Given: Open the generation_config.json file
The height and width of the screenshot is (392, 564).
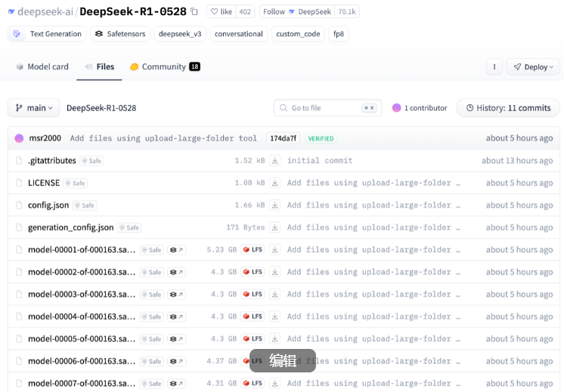Looking at the screenshot, I should coord(71,227).
